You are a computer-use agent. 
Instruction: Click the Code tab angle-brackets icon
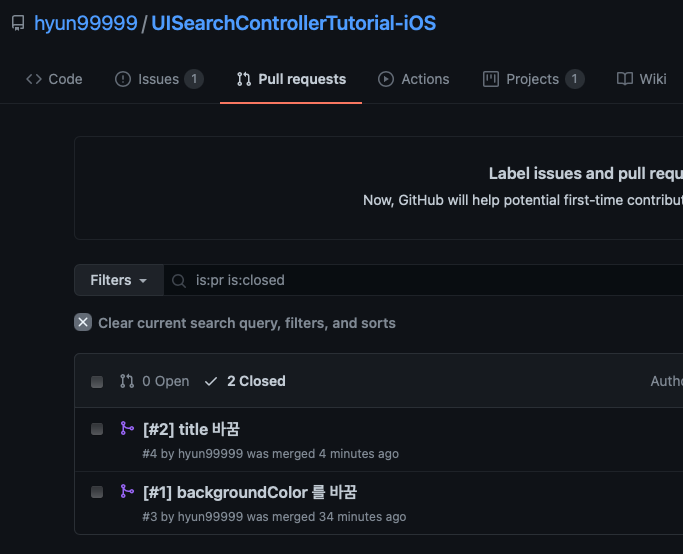[34, 79]
